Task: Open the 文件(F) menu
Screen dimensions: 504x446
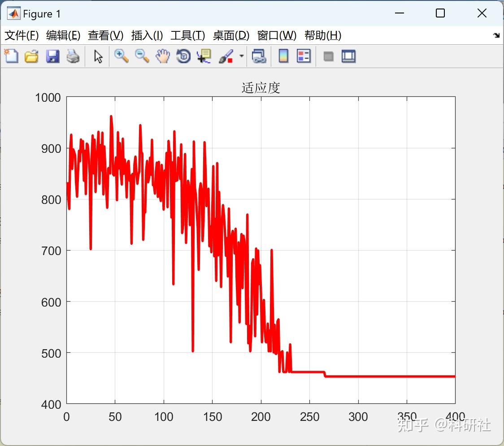Action: [21, 35]
